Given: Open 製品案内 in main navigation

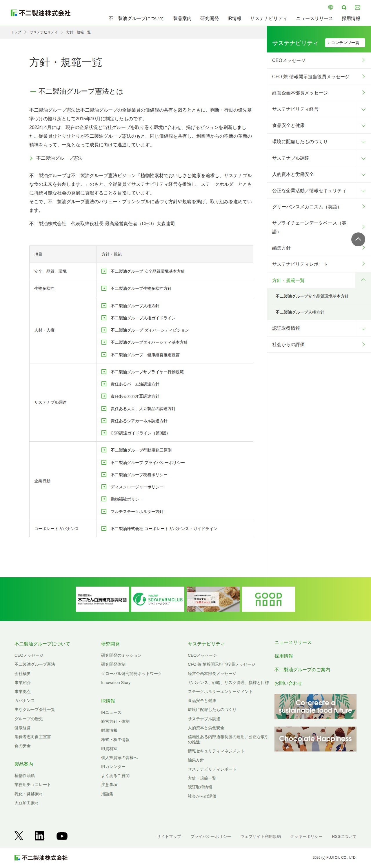Looking at the screenshot, I should pyautogui.click(x=182, y=19).
